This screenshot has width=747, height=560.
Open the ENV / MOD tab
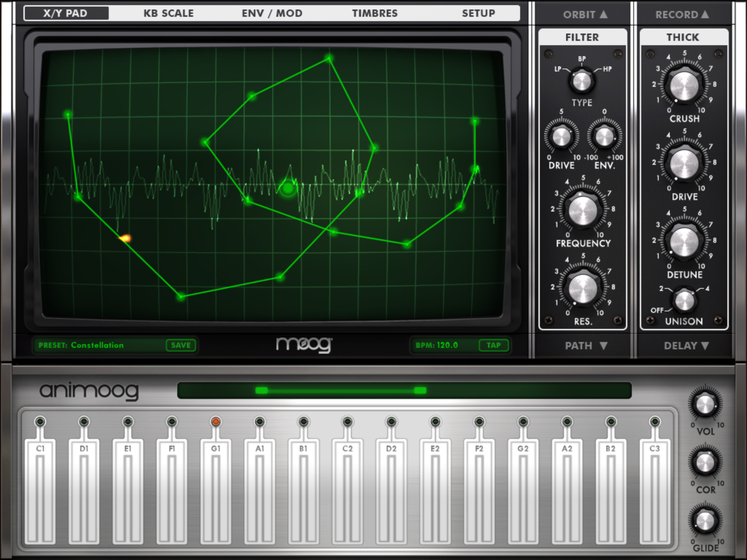(272, 13)
